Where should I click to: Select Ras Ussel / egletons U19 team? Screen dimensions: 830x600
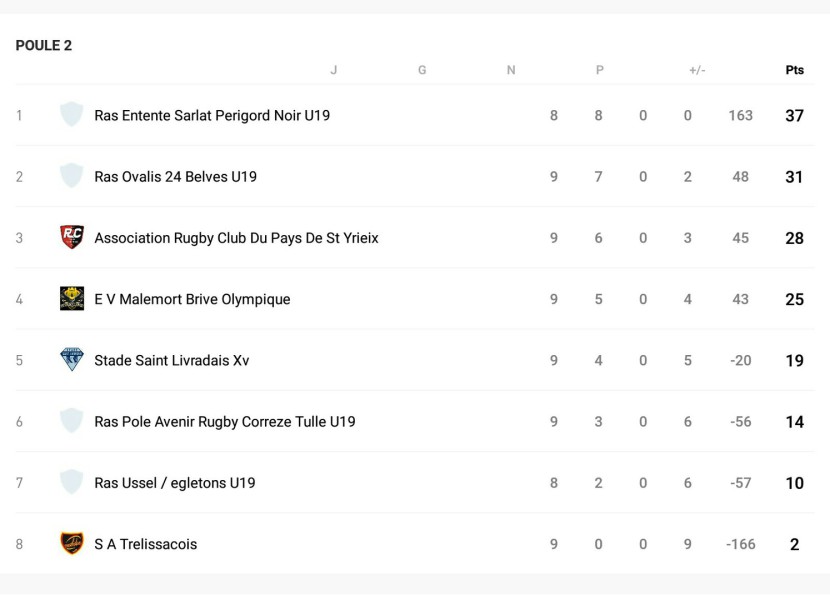pyautogui.click(x=175, y=483)
